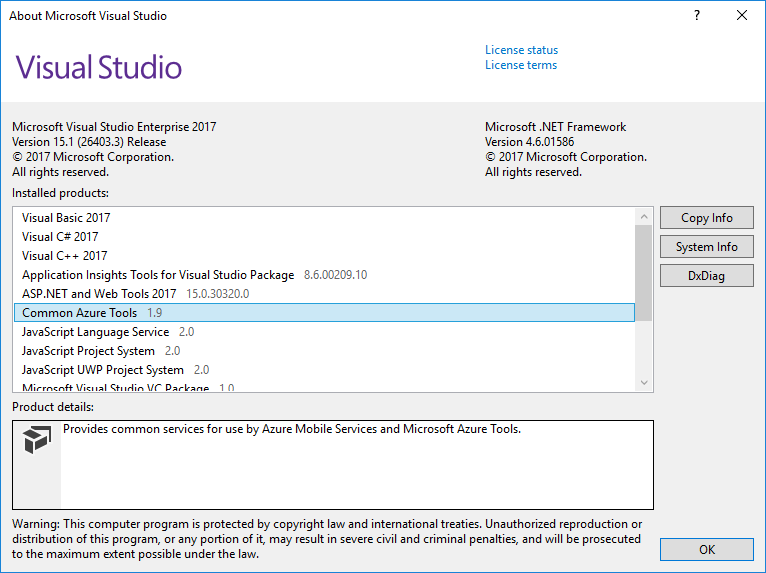The width and height of the screenshot is (766, 573).
Task: Click the installed products scroll up arrow
Action: [x=644, y=216]
